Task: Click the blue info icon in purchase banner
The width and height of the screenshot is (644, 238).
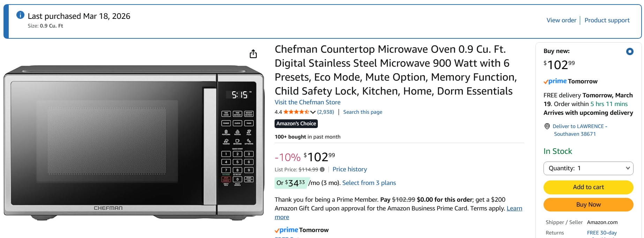Action: pos(20,15)
